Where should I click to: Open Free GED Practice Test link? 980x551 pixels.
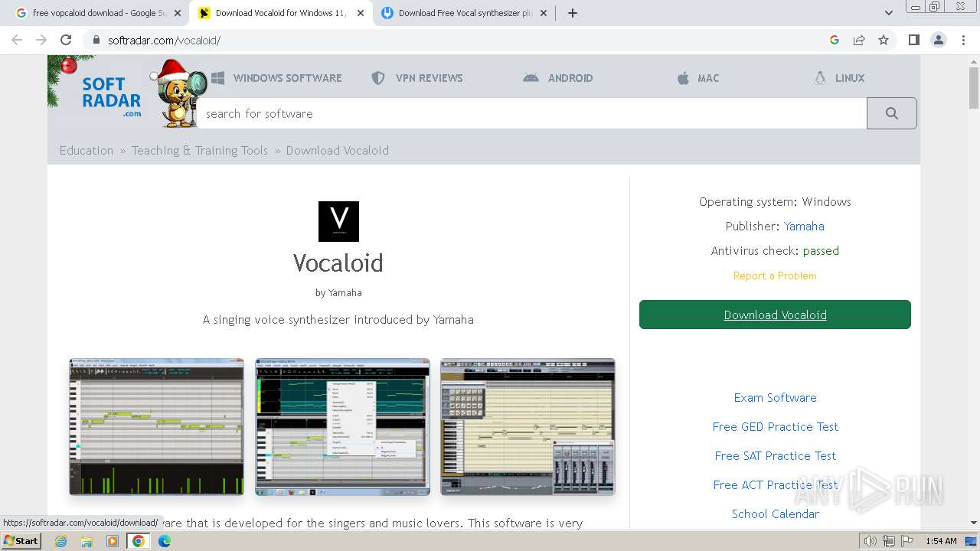pos(775,426)
